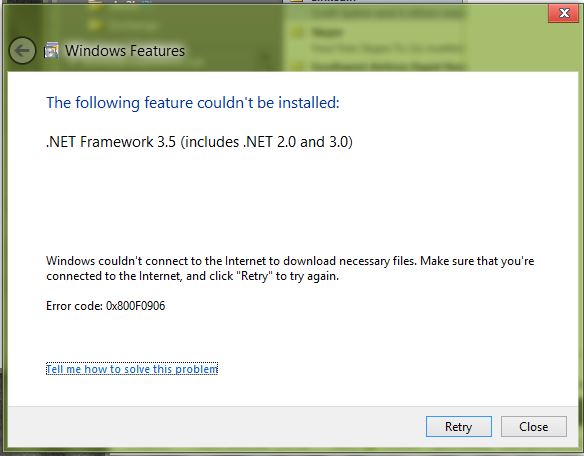This screenshot has height=456, width=584.
Task: Click the 'Error code:' label
Action: (74, 306)
